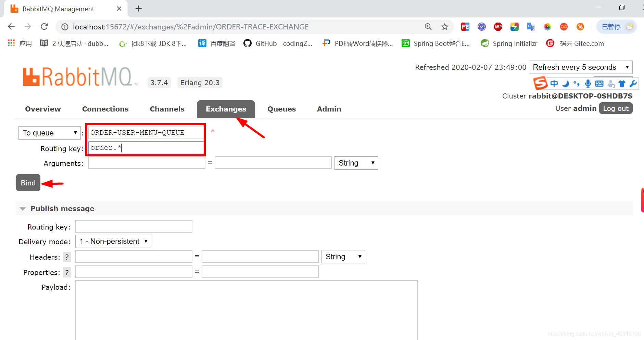Open the Refresh every 5 seconds dropdown
This screenshot has width=644, height=340.
pyautogui.click(x=581, y=67)
